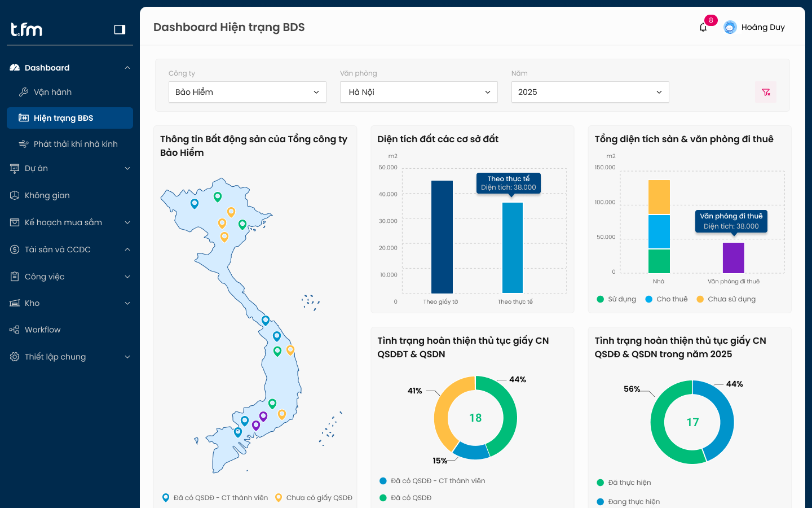Image resolution: width=812 pixels, height=508 pixels.
Task: Click the yellow segment of the Nhà bar
Action: pos(659,197)
